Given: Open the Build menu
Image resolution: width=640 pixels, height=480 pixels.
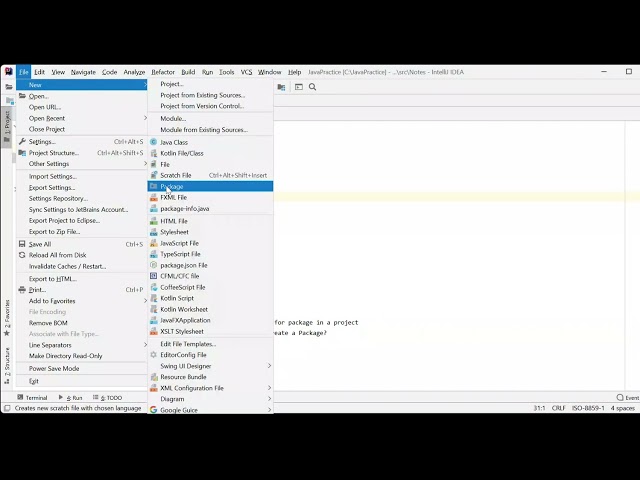Looking at the screenshot, I should (188, 72).
